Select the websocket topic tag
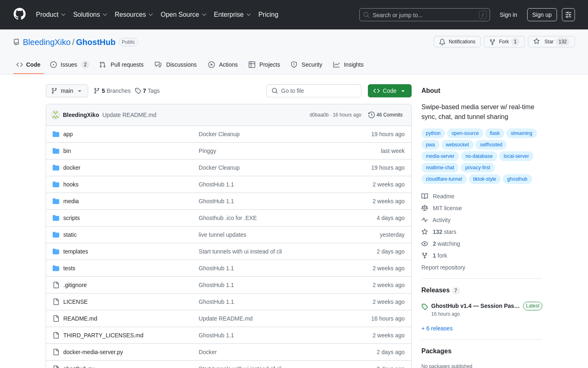588x368 pixels. coord(457,145)
